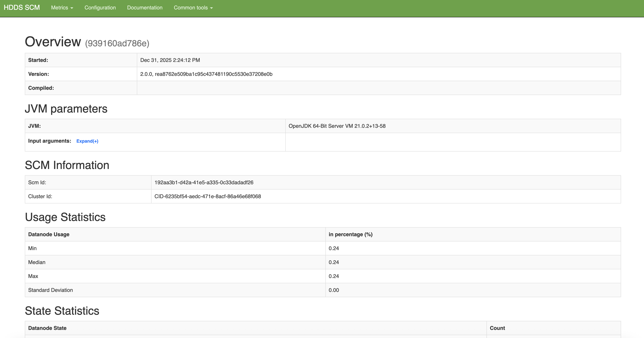Click the HDDS SCM home link

tap(22, 7)
